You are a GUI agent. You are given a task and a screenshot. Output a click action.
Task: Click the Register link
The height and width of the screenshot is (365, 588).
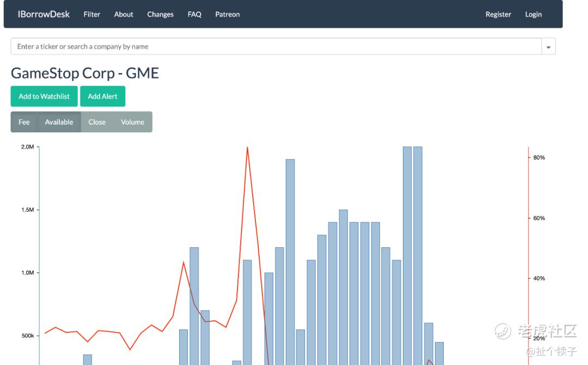pyautogui.click(x=498, y=14)
